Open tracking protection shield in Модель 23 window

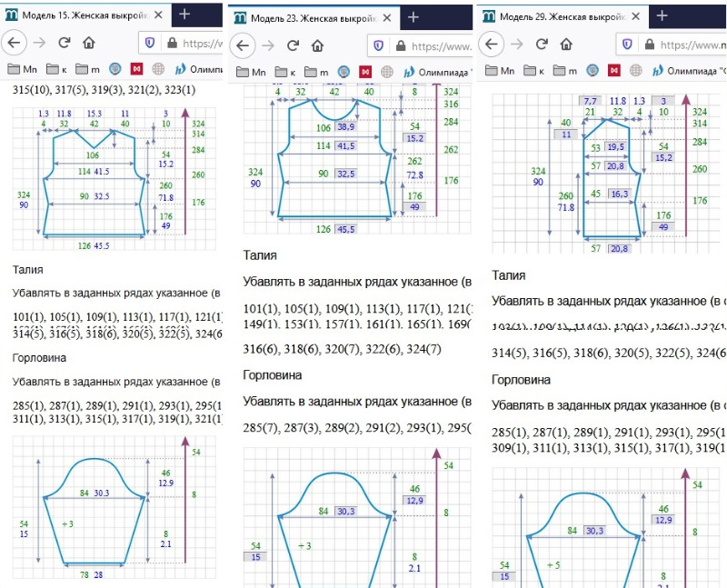click(x=376, y=45)
